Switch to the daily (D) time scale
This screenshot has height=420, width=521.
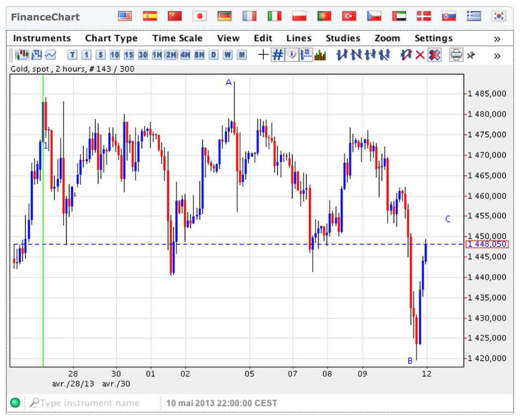click(x=213, y=55)
